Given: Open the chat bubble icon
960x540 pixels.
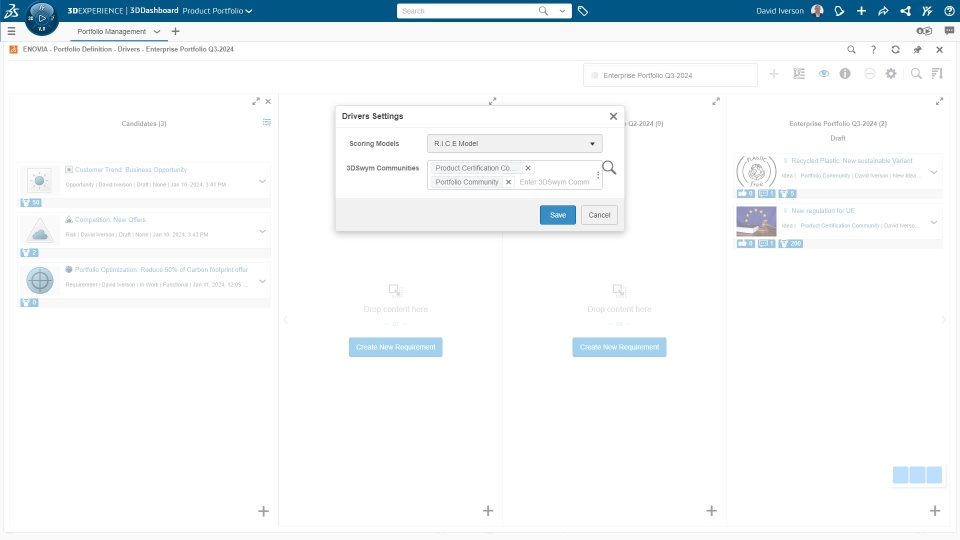Looking at the screenshot, I should [949, 31].
